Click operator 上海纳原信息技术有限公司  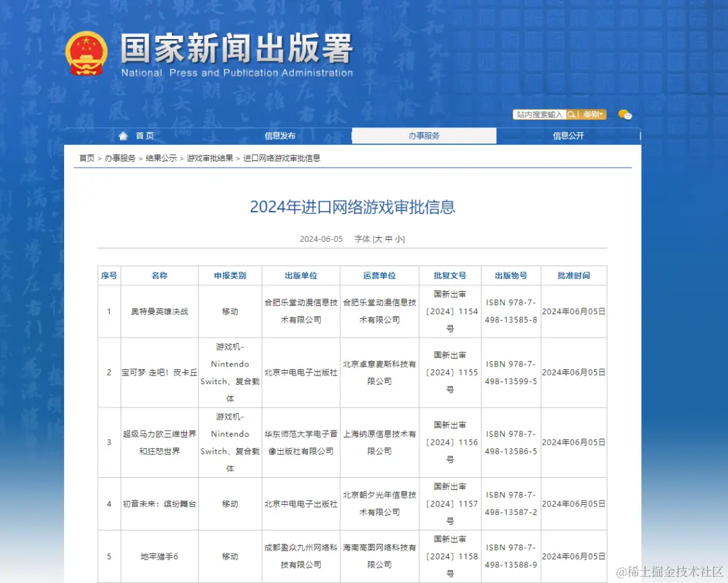(x=380, y=442)
